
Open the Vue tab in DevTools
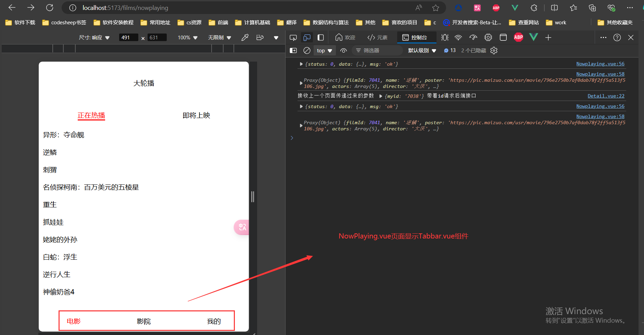pyautogui.click(x=533, y=37)
